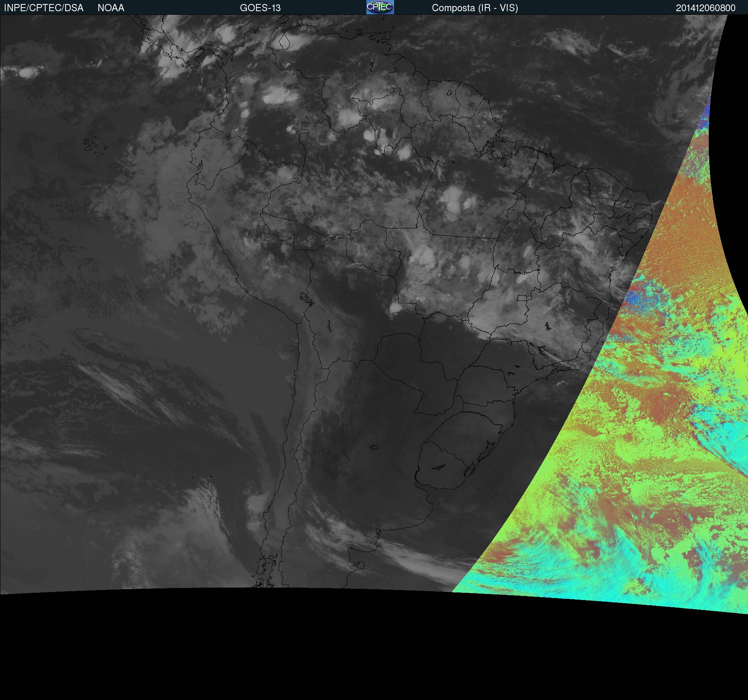
Task: Click the 201412060800 timestamp
Action: coord(706,8)
